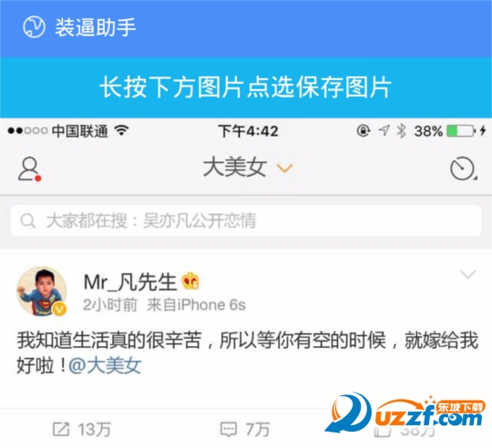
Task: Open Mr_凡先生 avatar thumbnail
Action: [x=42, y=291]
